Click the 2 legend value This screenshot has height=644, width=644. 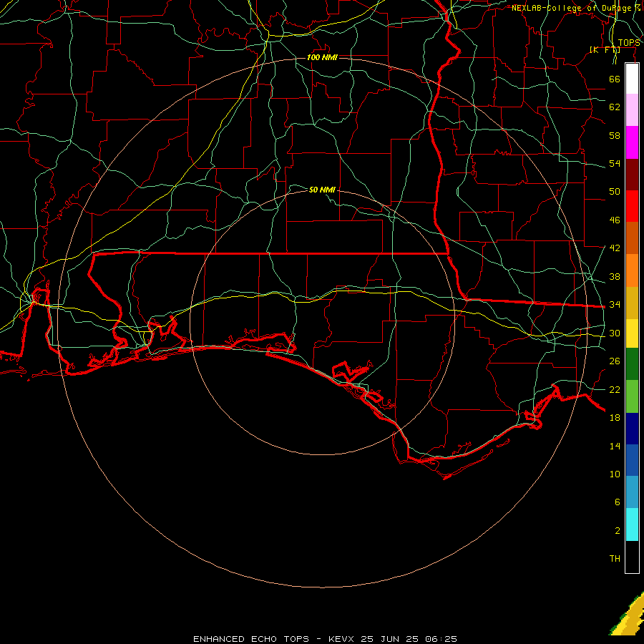point(617,531)
